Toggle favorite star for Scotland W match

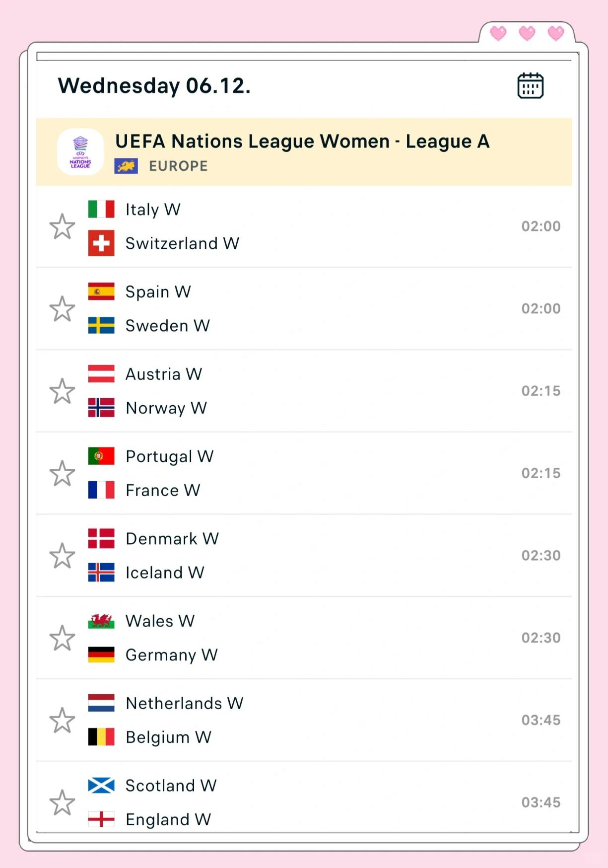62,802
